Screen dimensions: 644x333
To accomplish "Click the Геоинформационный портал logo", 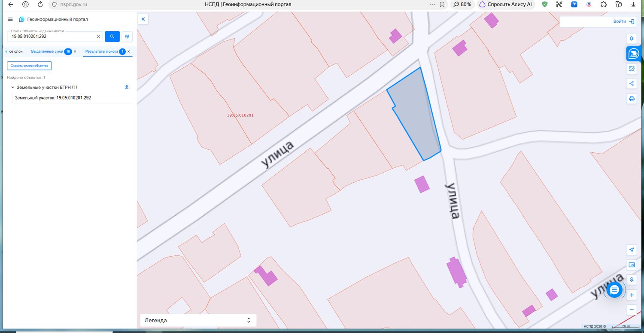I will 22,19.
